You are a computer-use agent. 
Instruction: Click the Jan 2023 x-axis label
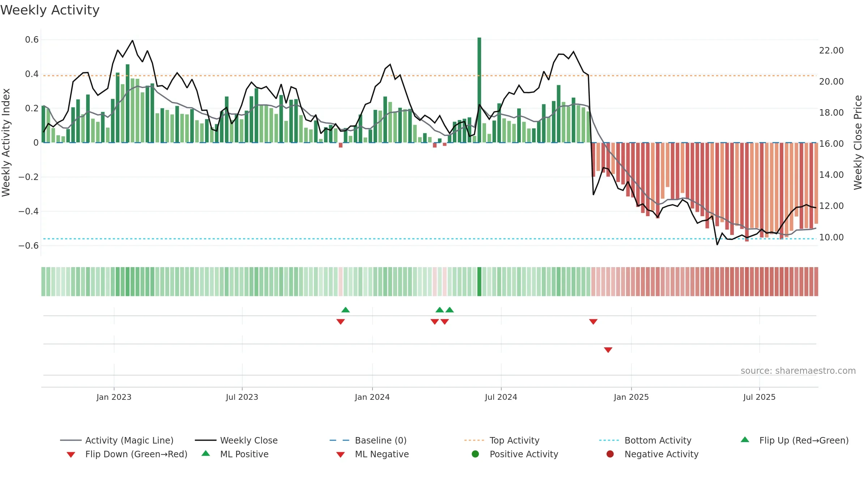(x=114, y=397)
